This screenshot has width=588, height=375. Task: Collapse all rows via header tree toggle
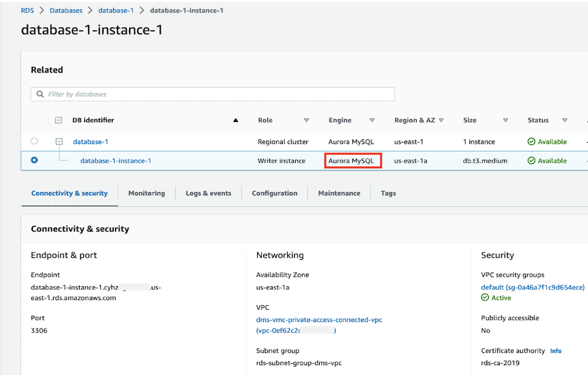click(x=59, y=120)
